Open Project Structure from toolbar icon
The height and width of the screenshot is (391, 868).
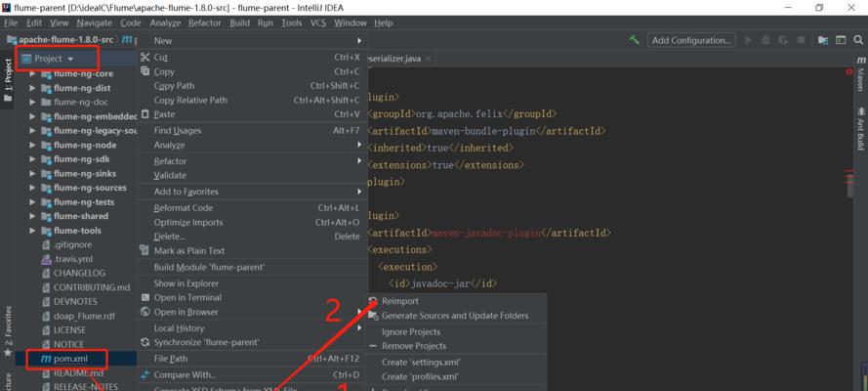[823, 40]
